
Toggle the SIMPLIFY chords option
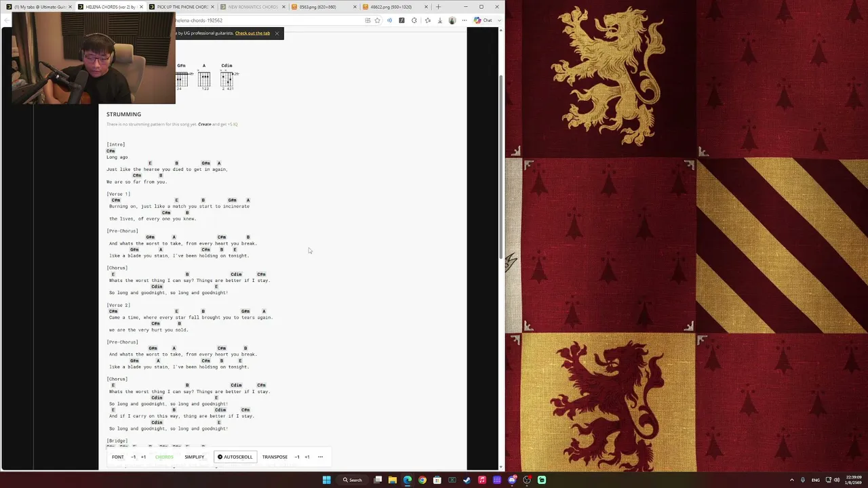tap(195, 457)
